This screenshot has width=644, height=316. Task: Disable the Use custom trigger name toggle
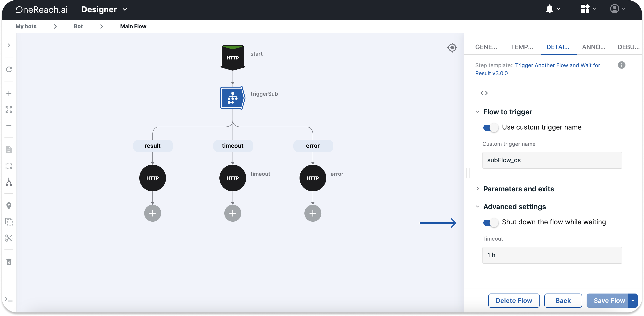pos(490,128)
